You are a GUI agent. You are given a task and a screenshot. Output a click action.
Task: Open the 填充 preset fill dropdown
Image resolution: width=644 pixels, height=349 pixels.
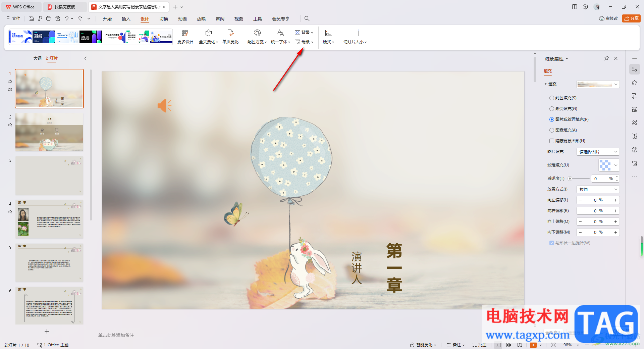click(598, 84)
